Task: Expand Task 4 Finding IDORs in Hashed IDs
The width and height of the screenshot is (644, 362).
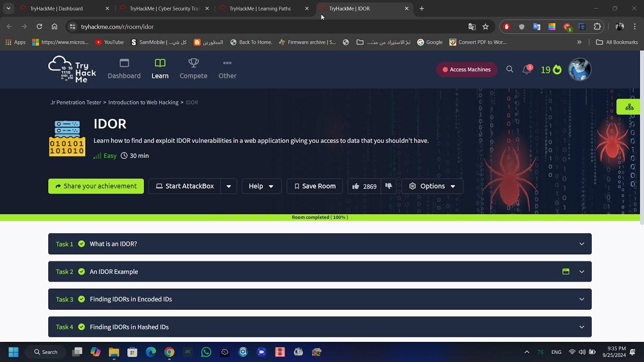Action: [320, 327]
